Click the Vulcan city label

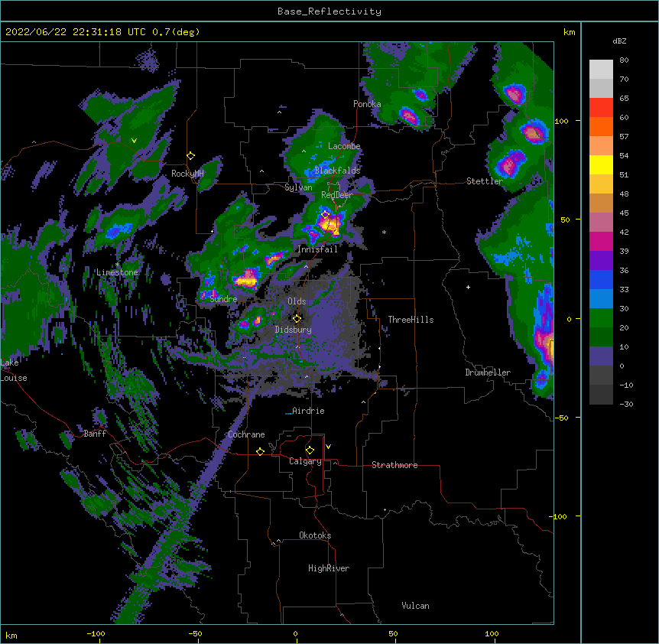tap(415, 606)
